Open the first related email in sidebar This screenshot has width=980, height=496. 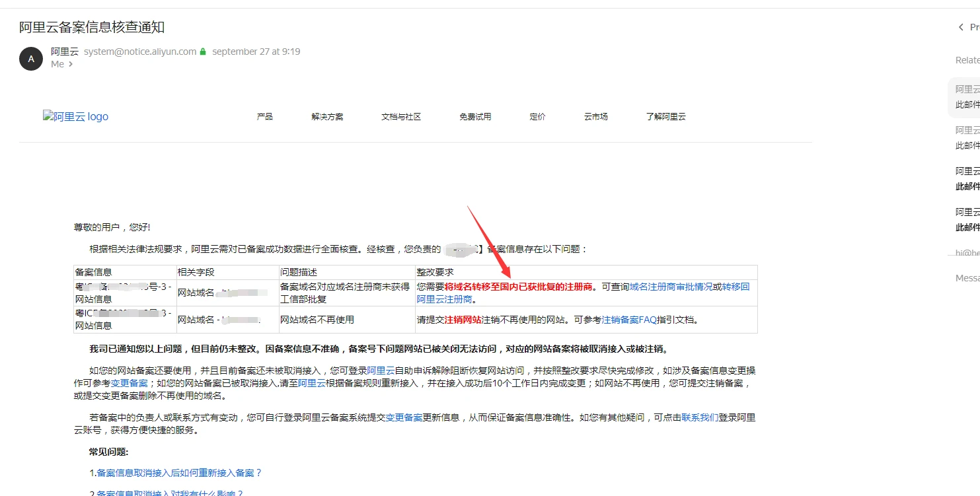click(x=967, y=96)
